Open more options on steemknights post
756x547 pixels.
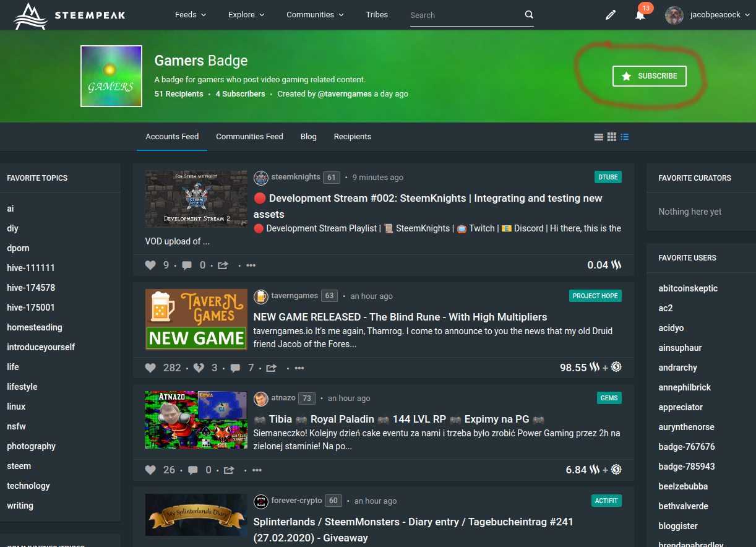[251, 265]
